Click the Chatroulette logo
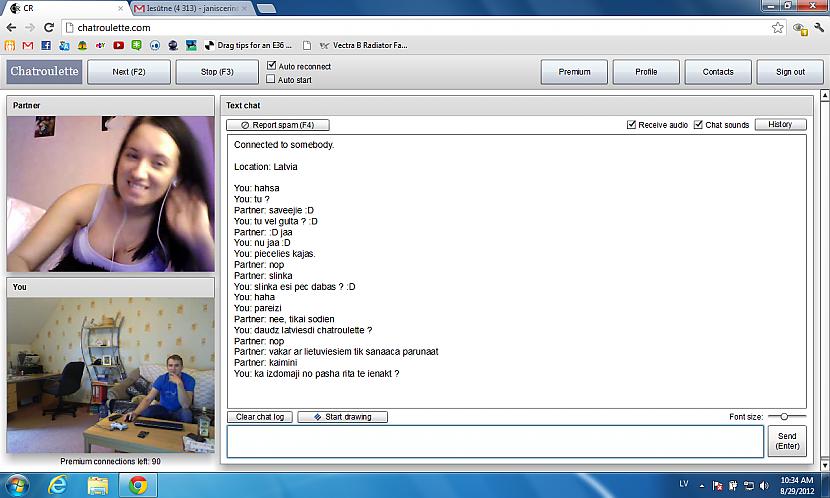This screenshot has height=498, width=830. 44,71
